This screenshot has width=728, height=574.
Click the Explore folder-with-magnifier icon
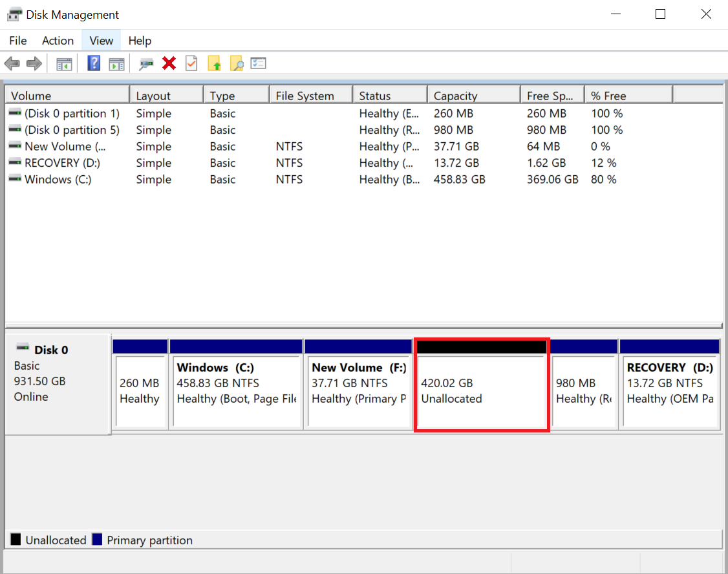coord(236,63)
